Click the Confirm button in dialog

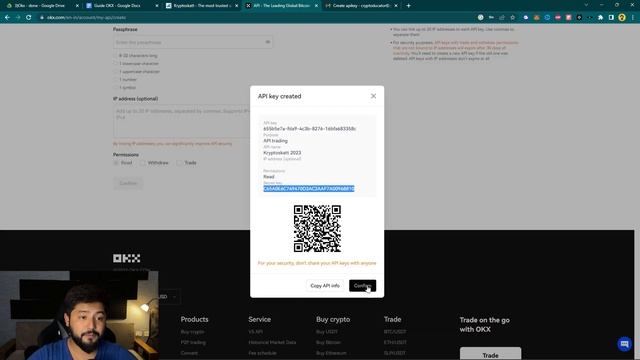[x=362, y=286]
